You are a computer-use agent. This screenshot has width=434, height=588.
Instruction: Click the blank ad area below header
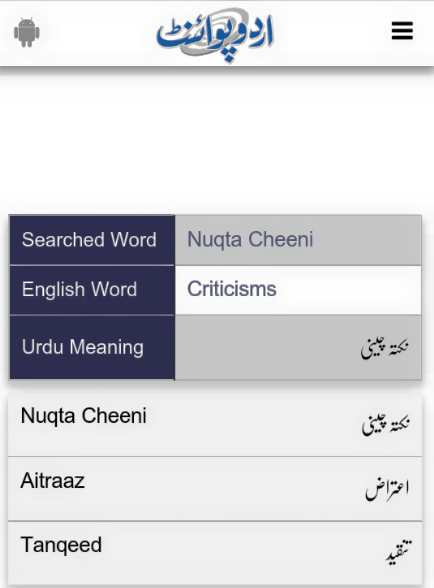click(217, 144)
